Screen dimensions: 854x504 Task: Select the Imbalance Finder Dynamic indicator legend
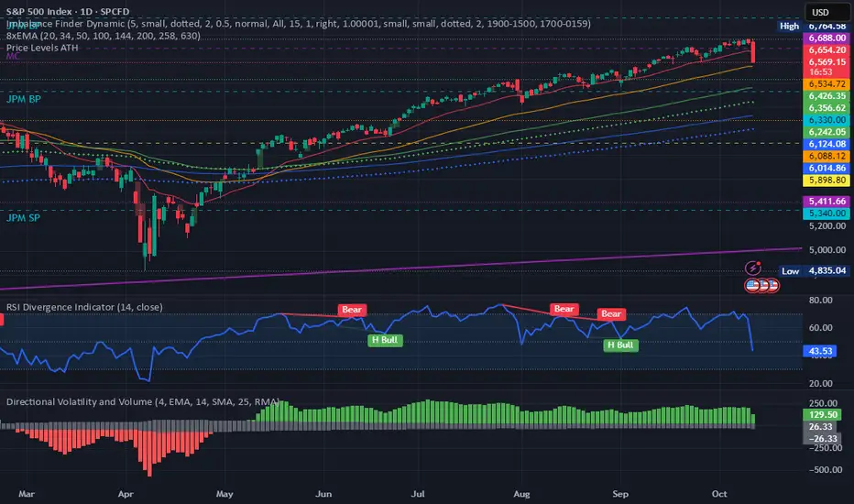299,24
